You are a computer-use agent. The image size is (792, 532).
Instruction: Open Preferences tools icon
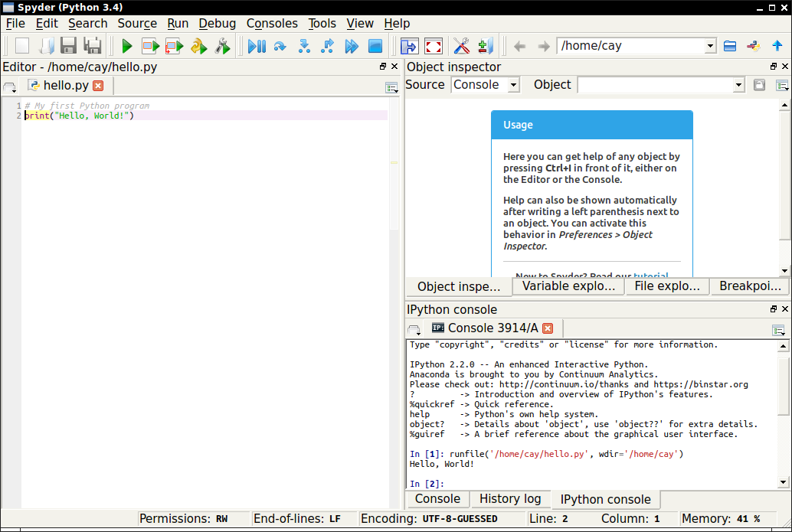(x=461, y=46)
